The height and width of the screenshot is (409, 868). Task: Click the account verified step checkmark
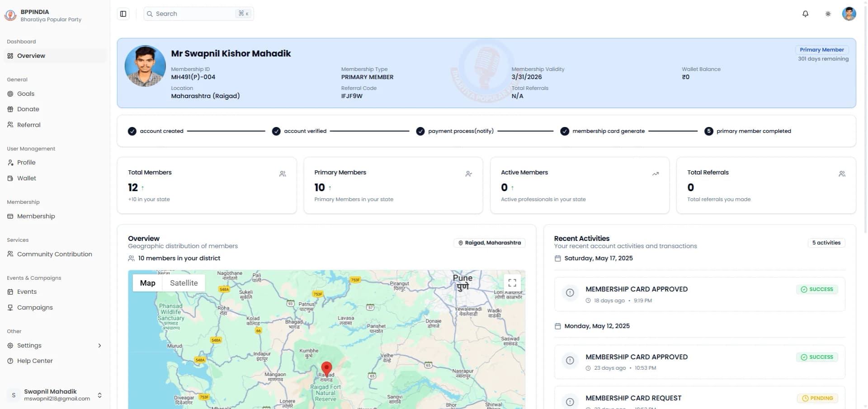pos(276,132)
